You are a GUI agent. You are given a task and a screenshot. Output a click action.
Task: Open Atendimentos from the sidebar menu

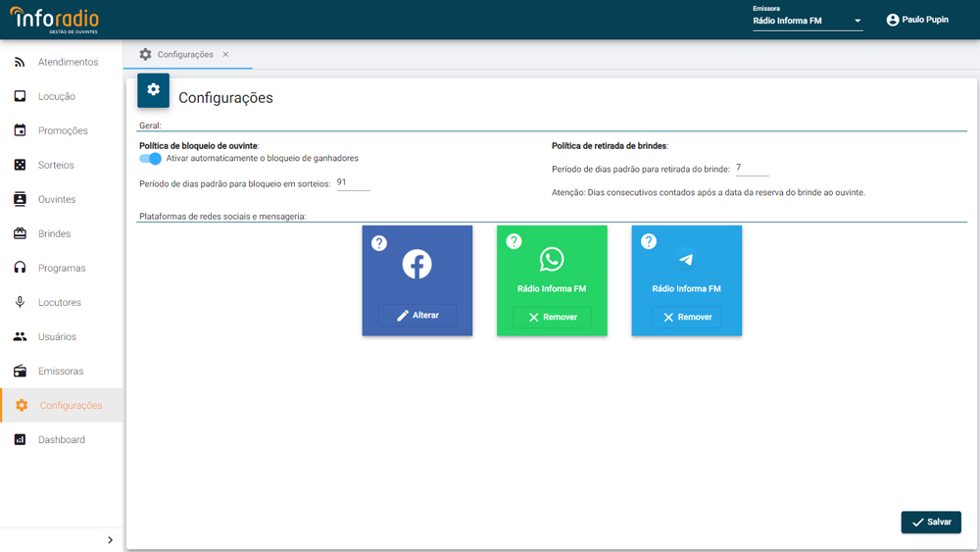coord(61,62)
